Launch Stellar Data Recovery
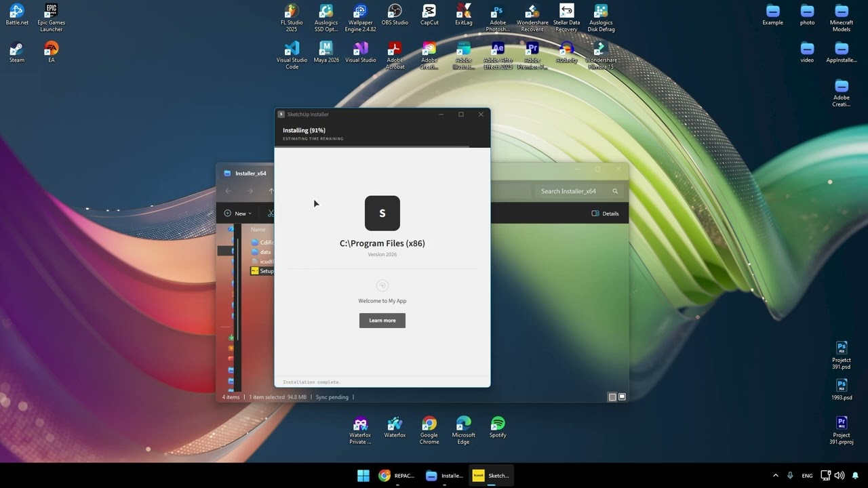The height and width of the screenshot is (488, 868). [x=566, y=18]
